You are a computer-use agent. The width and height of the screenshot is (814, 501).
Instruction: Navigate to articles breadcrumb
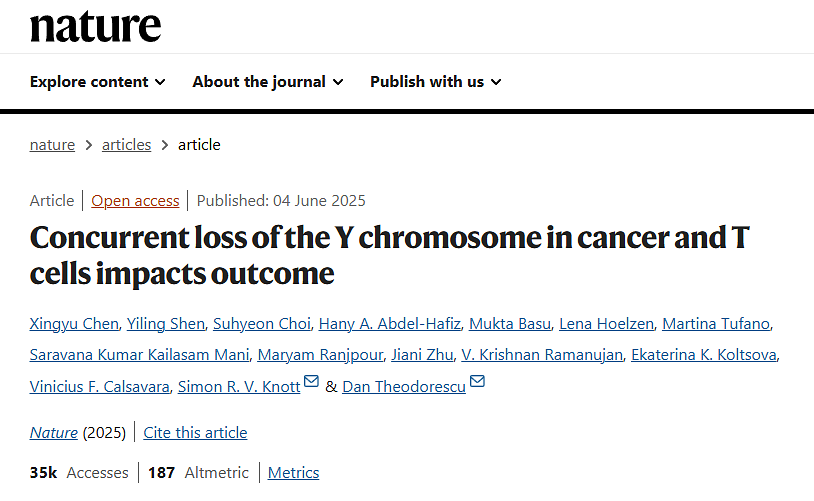tap(126, 145)
